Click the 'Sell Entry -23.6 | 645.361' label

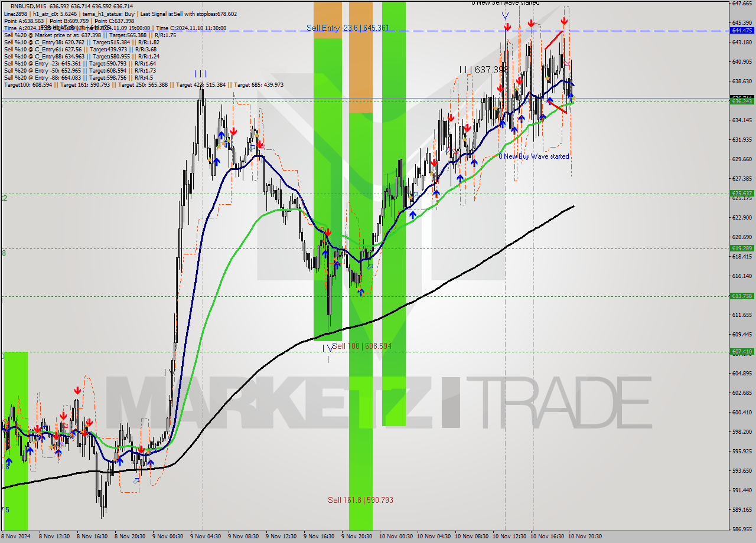tap(347, 28)
